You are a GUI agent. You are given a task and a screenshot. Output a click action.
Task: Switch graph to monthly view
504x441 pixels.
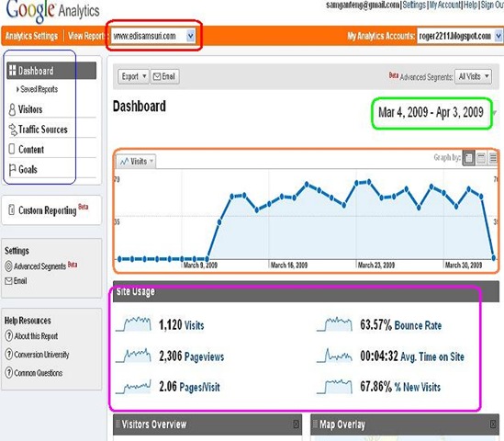493,158
